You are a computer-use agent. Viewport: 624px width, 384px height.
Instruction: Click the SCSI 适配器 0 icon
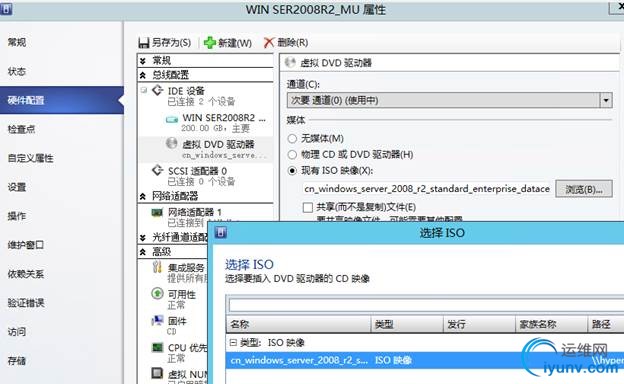(x=158, y=170)
